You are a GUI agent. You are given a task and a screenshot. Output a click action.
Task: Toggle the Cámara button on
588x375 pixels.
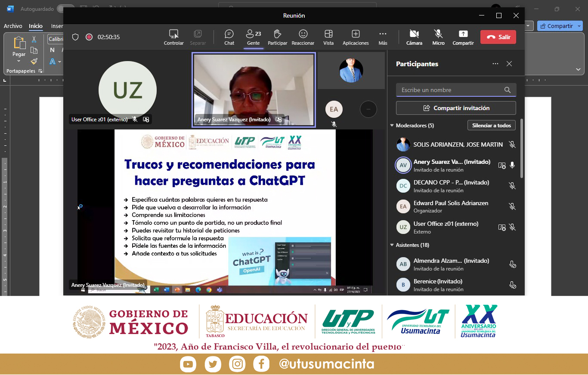(x=414, y=37)
